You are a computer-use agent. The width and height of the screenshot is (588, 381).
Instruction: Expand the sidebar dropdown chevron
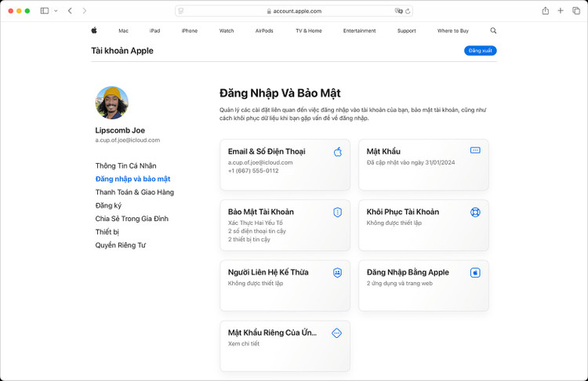click(x=56, y=11)
